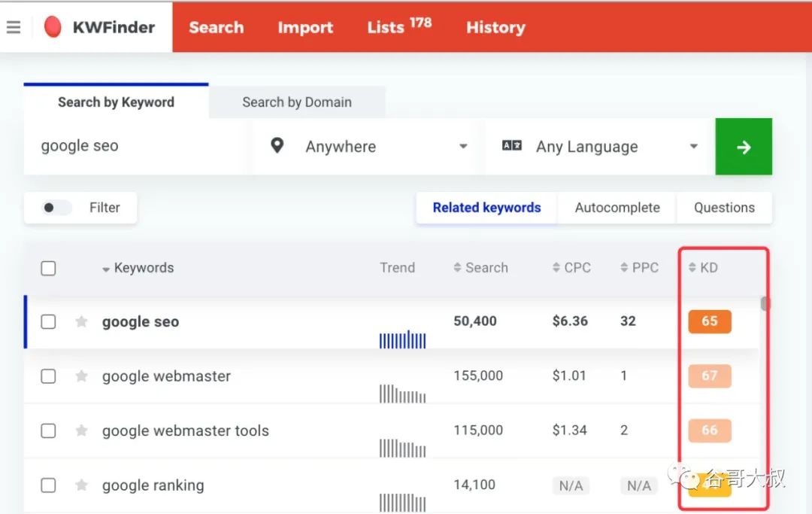The width and height of the screenshot is (812, 514).
Task: Star the google ranking keyword
Action: 81,485
